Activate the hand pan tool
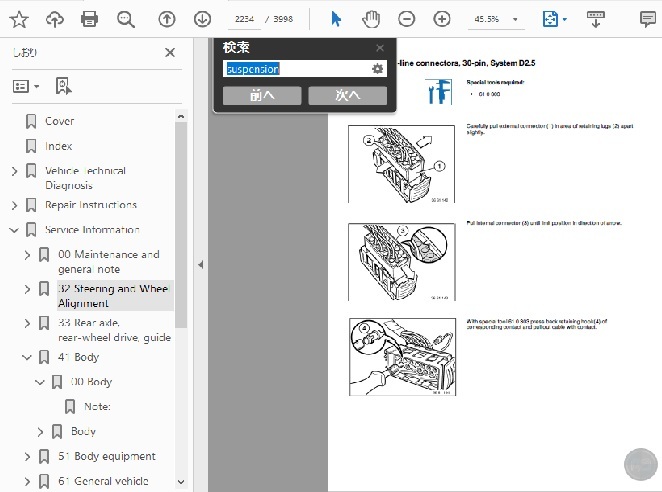Image resolution: width=662 pixels, height=492 pixels. (370, 19)
